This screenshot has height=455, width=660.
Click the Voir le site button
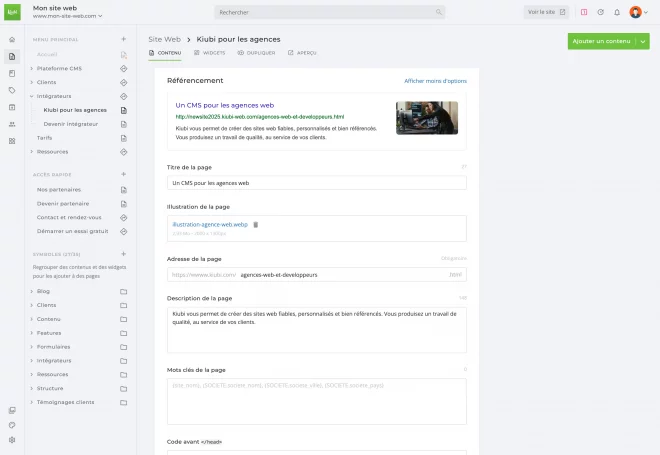tap(546, 12)
